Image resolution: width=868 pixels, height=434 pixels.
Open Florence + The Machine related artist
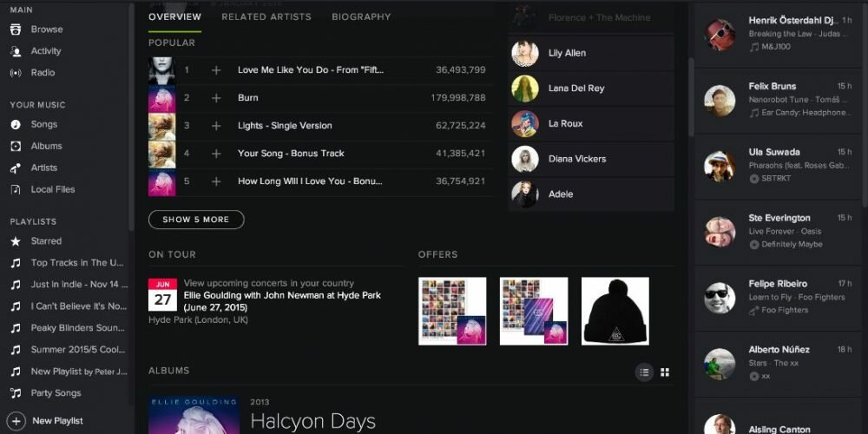590,17
